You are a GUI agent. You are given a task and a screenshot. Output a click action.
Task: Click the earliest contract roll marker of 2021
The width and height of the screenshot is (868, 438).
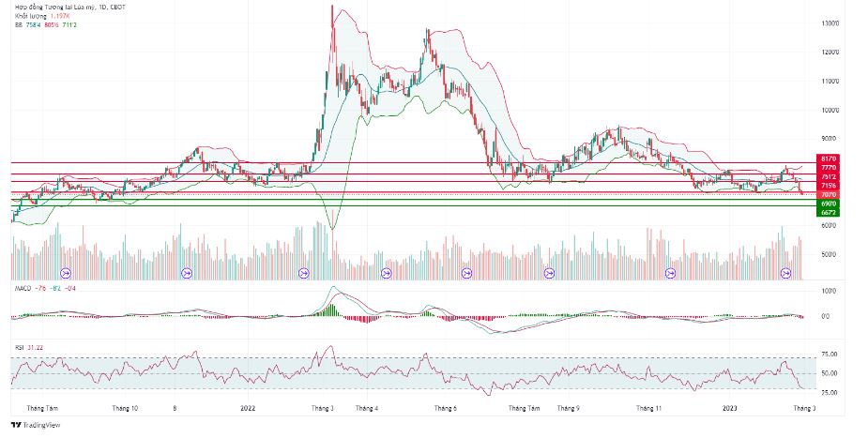(66, 273)
